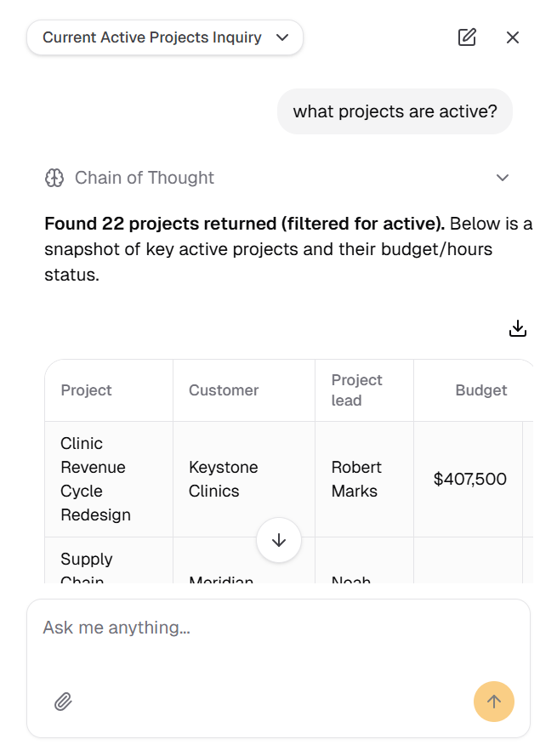
Task: Expand the Chain of Thought section
Action: (503, 178)
